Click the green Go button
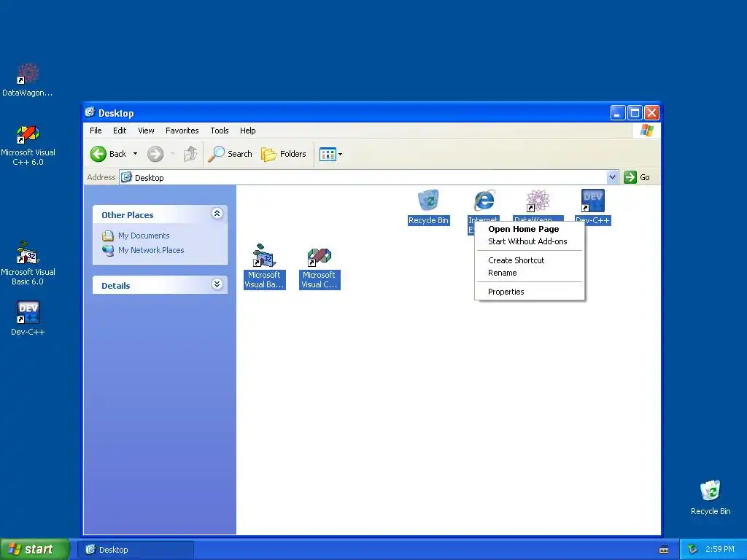The image size is (747, 560). coord(637,177)
